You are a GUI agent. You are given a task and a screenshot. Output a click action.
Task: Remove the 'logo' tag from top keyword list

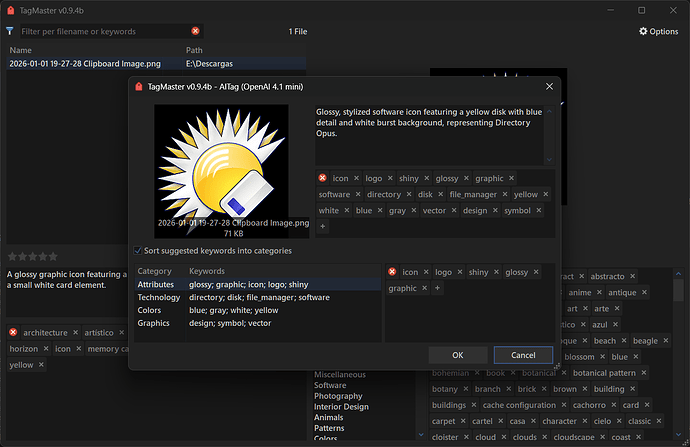tap(389, 178)
